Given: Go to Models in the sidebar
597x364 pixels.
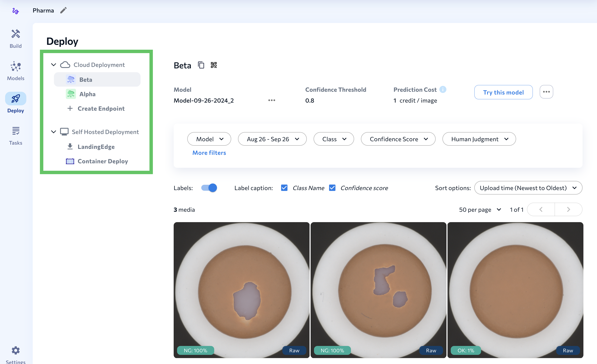Looking at the screenshot, I should [15, 71].
